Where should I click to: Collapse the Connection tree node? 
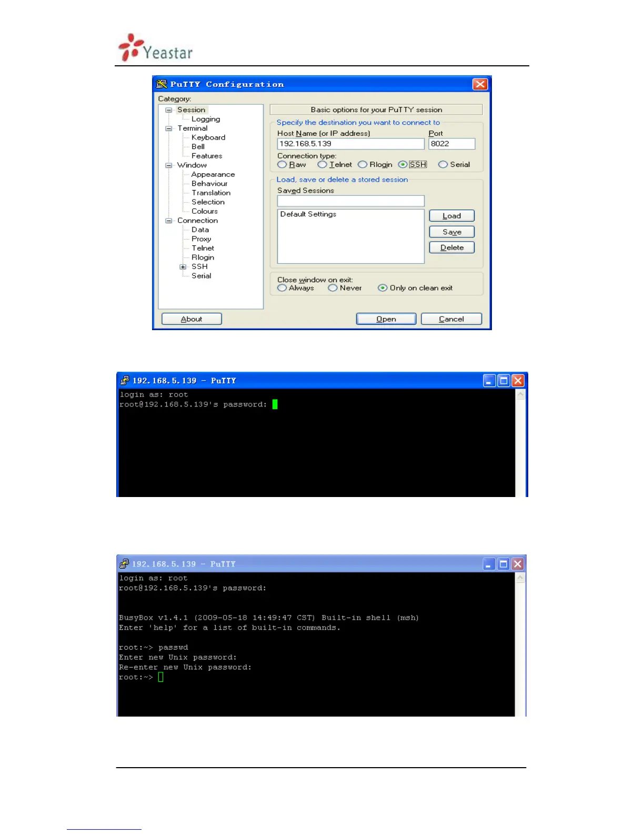point(169,221)
